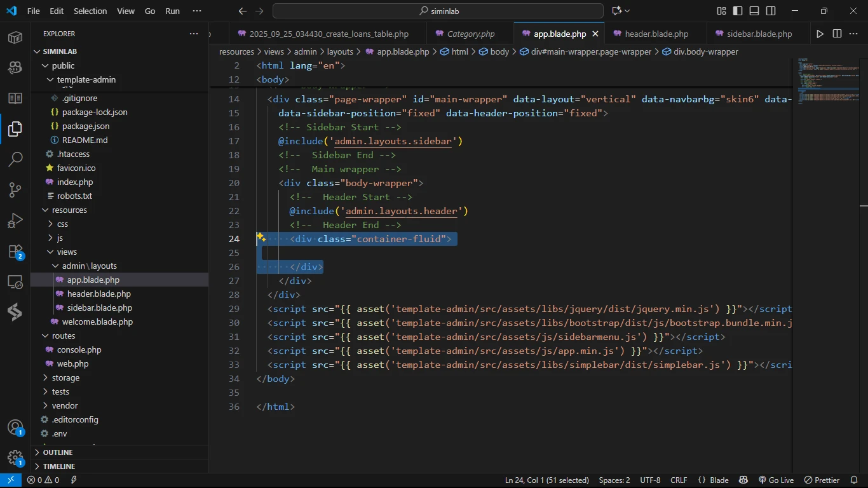Click the siminlab search box
Image resolution: width=868 pixels, height=488 pixels.
tap(438, 11)
